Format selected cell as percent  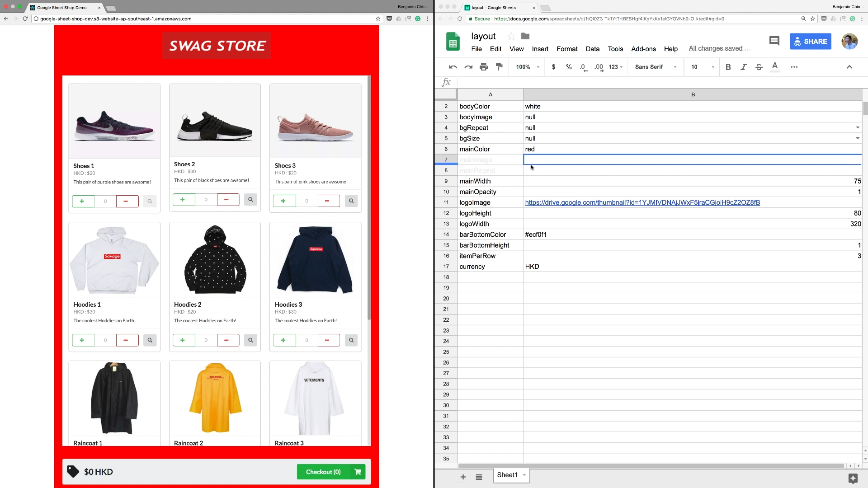(569, 67)
